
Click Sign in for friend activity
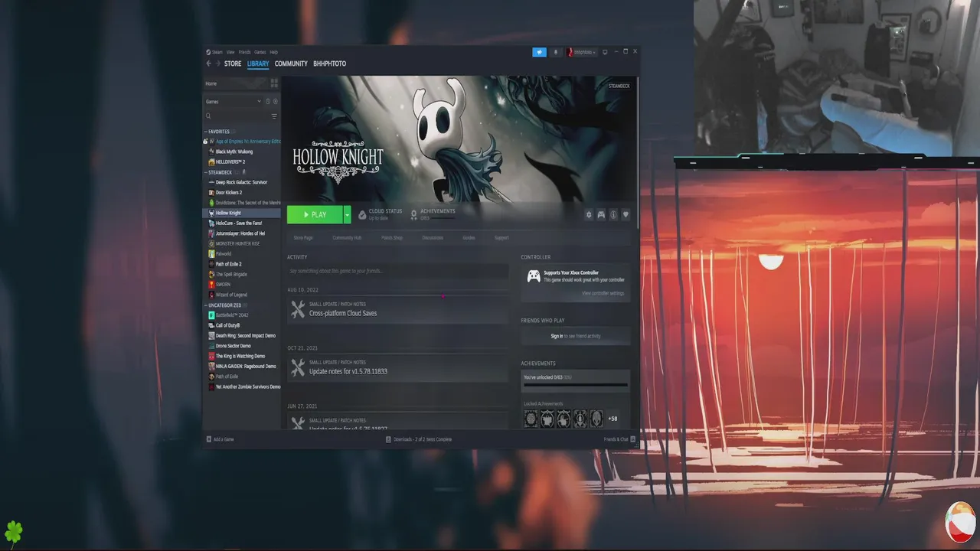click(x=557, y=336)
